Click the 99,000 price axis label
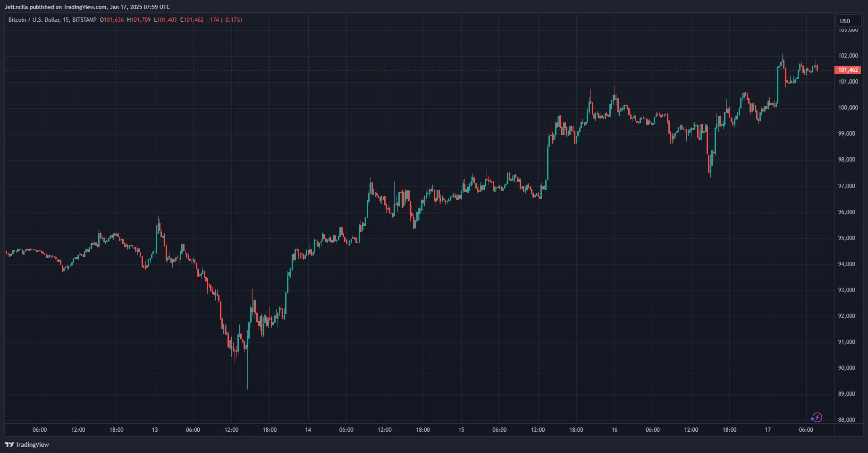 [x=847, y=134]
